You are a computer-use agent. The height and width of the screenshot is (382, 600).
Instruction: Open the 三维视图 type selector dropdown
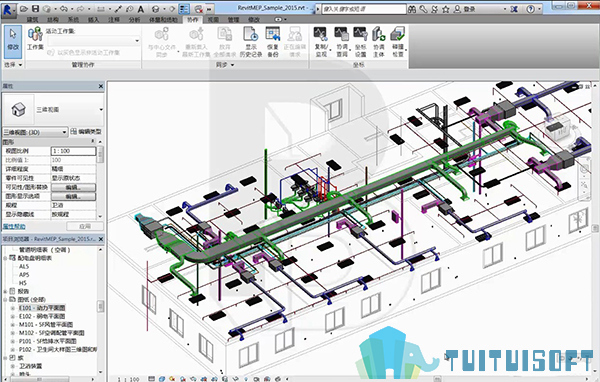(x=101, y=109)
